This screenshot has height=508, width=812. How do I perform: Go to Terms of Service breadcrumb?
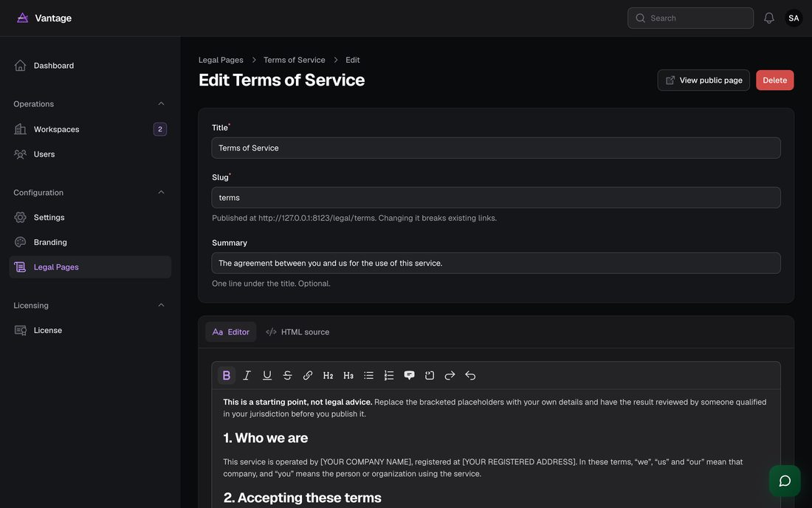[x=294, y=60]
